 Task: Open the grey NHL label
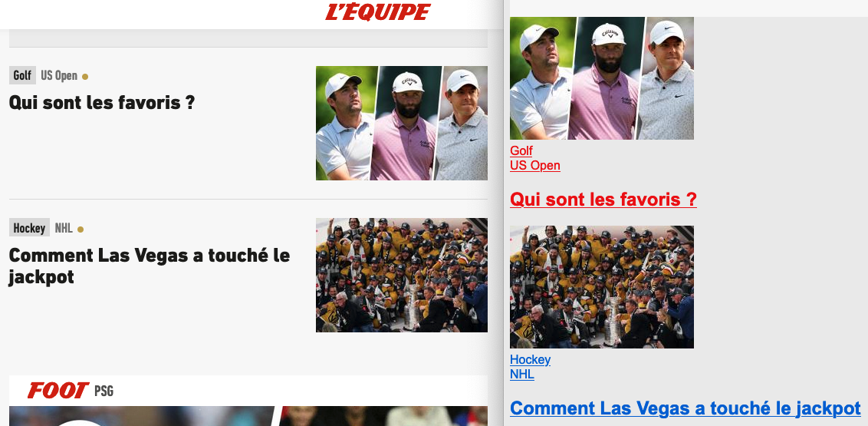coord(64,228)
